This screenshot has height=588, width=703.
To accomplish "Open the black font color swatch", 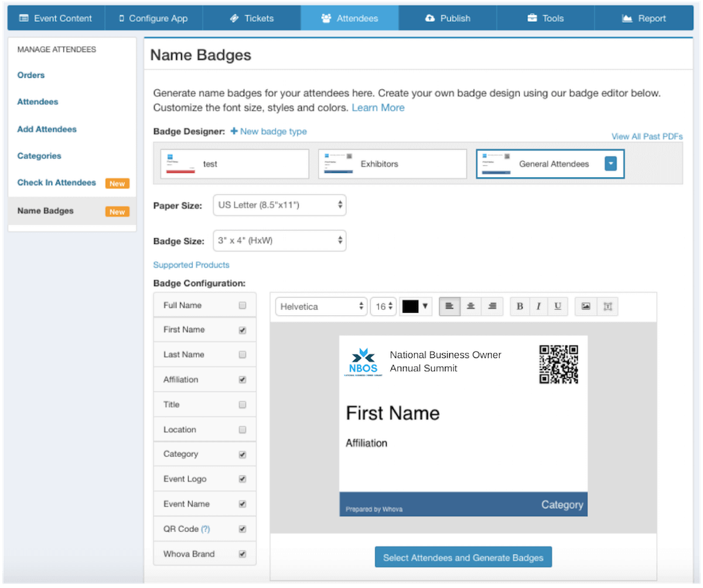I will [x=415, y=306].
